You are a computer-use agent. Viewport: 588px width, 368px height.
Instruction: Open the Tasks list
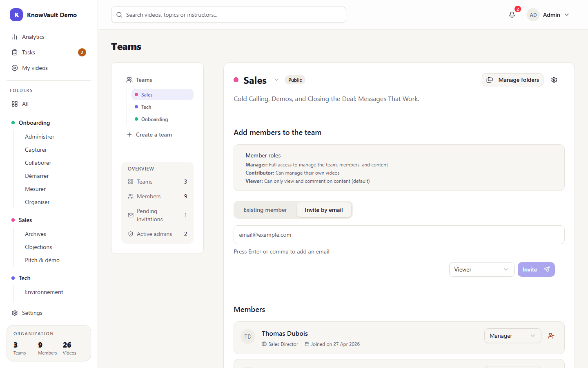pos(49,52)
